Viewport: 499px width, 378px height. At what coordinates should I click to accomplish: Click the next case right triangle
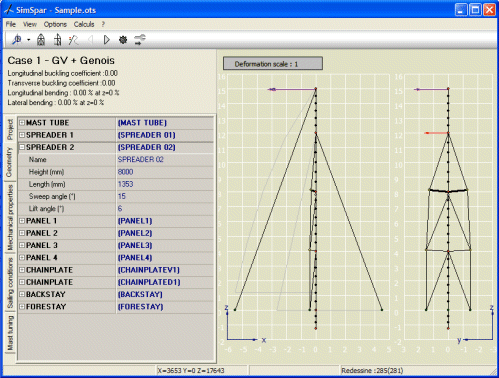click(106, 40)
